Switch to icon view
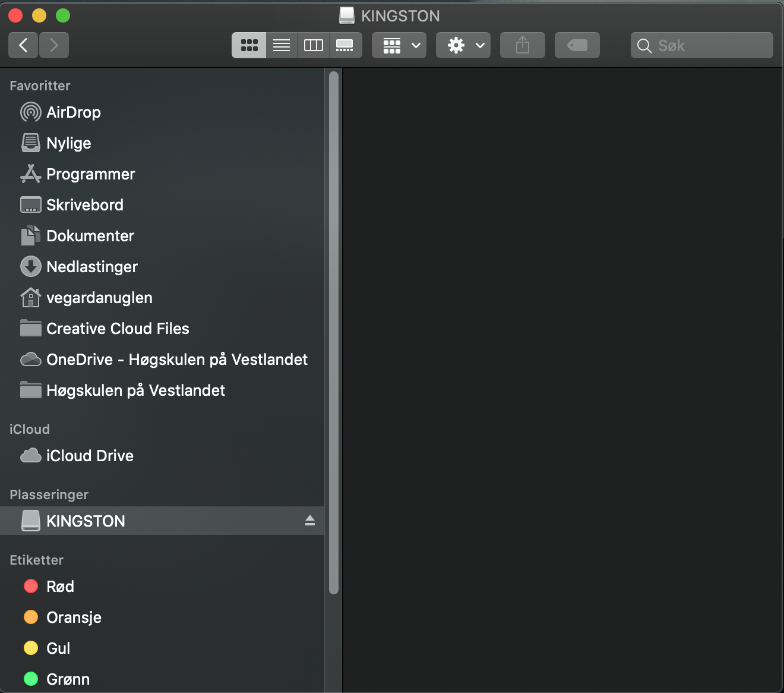The image size is (784, 693). coord(249,45)
